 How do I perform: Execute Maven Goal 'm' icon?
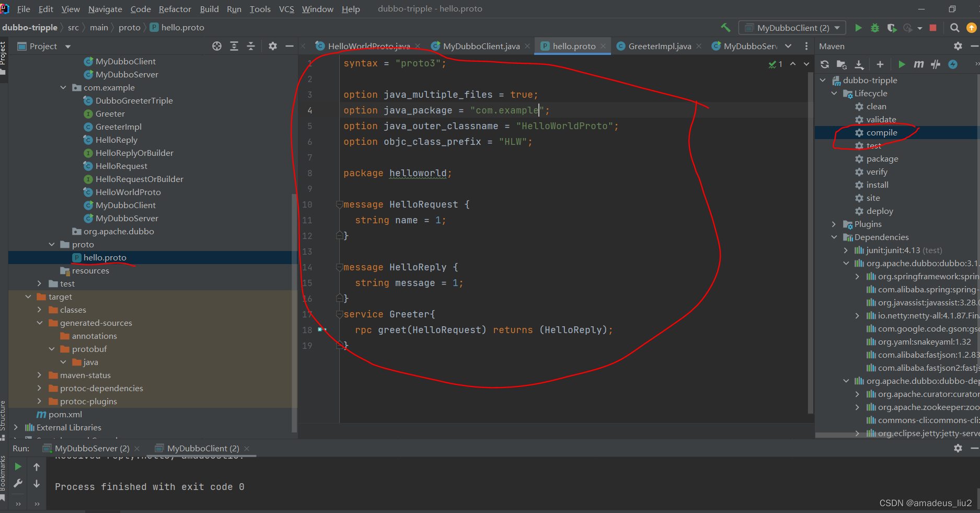tap(918, 64)
